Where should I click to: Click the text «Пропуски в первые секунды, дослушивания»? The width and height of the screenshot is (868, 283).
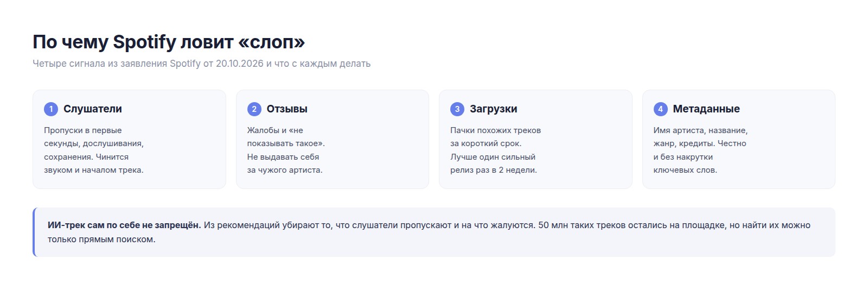point(94,137)
